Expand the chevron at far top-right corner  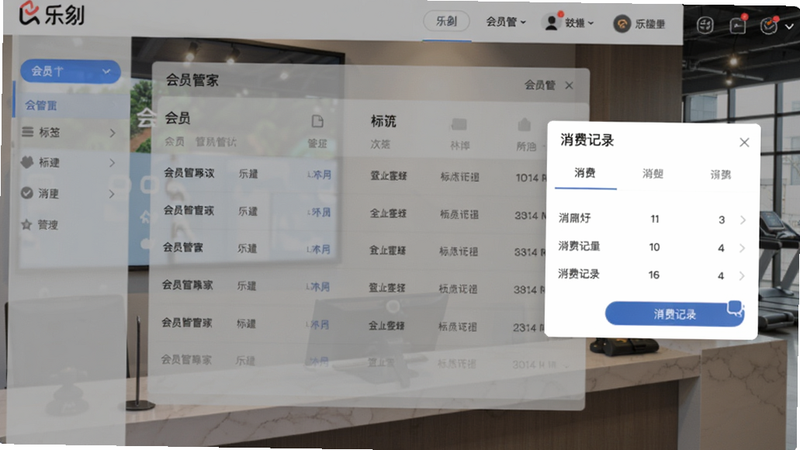point(789,27)
